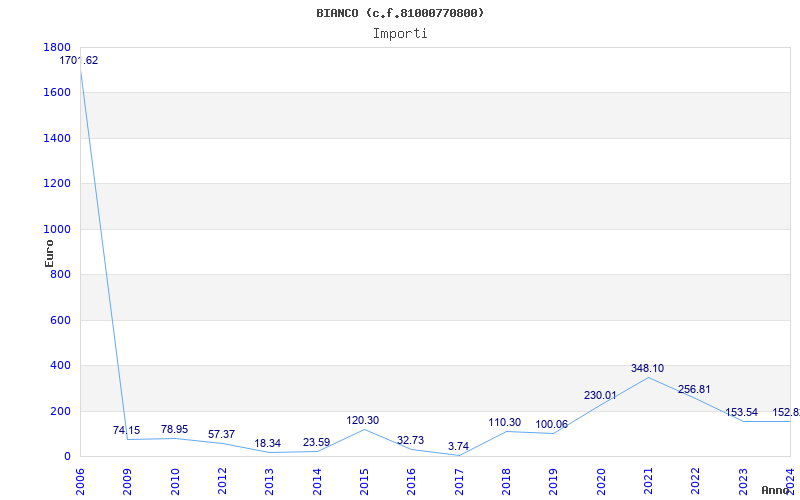
Task: Click the 2009 year tick label
Action: (x=128, y=481)
